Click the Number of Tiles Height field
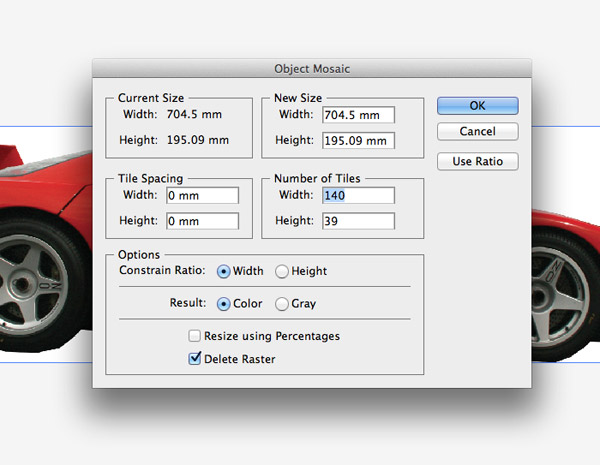The image size is (600, 465). (x=358, y=221)
